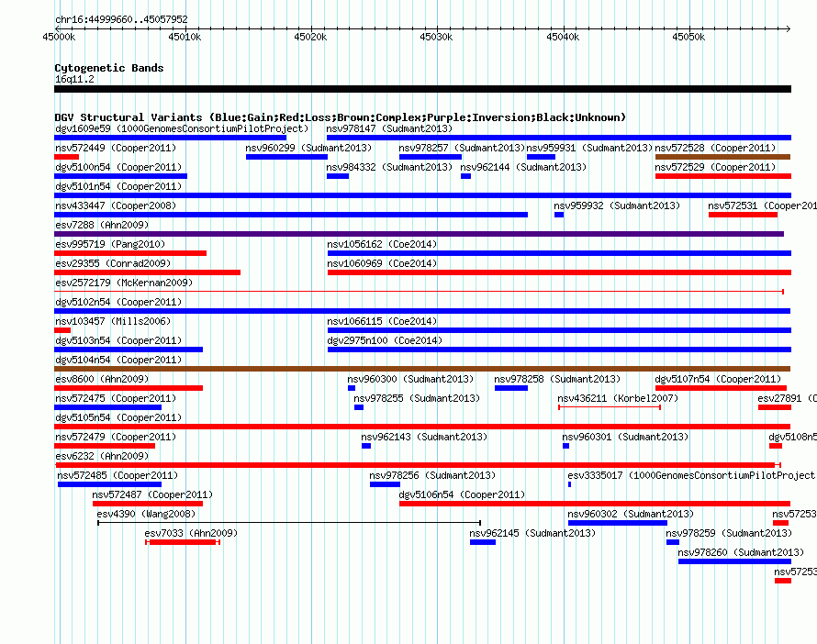Open nsv103457 (Mills2006) variant
817x644 pixels.
[113, 321]
